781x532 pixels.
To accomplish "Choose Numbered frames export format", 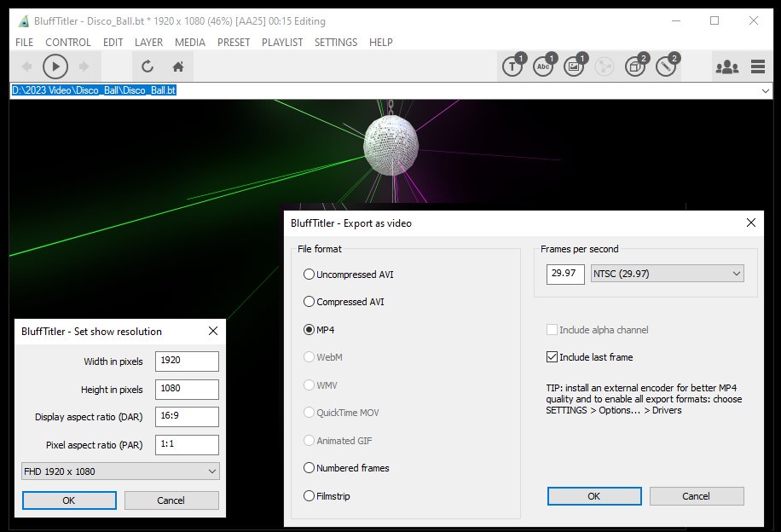I will (x=346, y=468).
